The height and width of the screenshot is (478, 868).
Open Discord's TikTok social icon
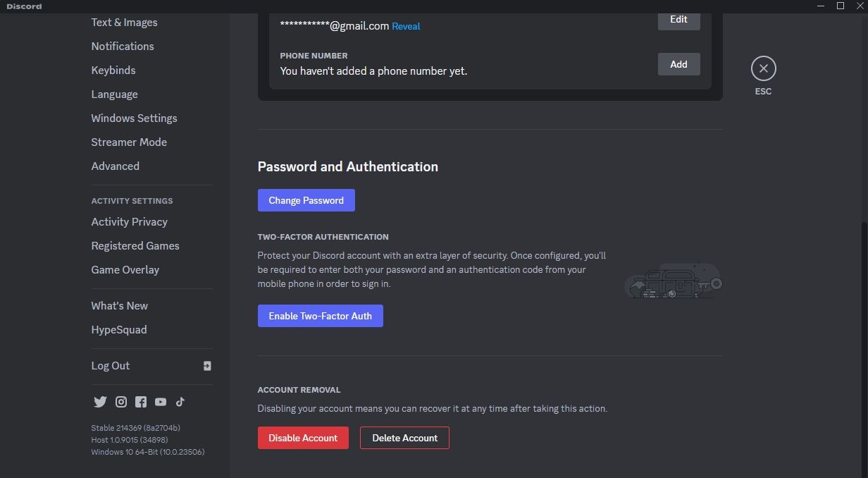coord(180,402)
